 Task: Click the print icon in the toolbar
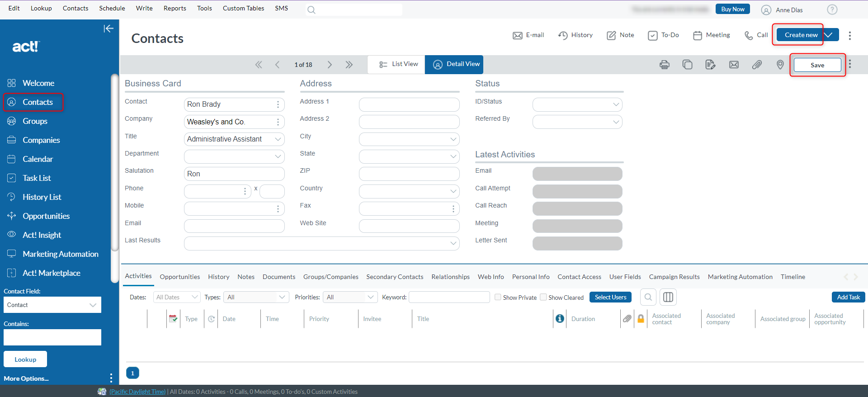[x=664, y=65]
